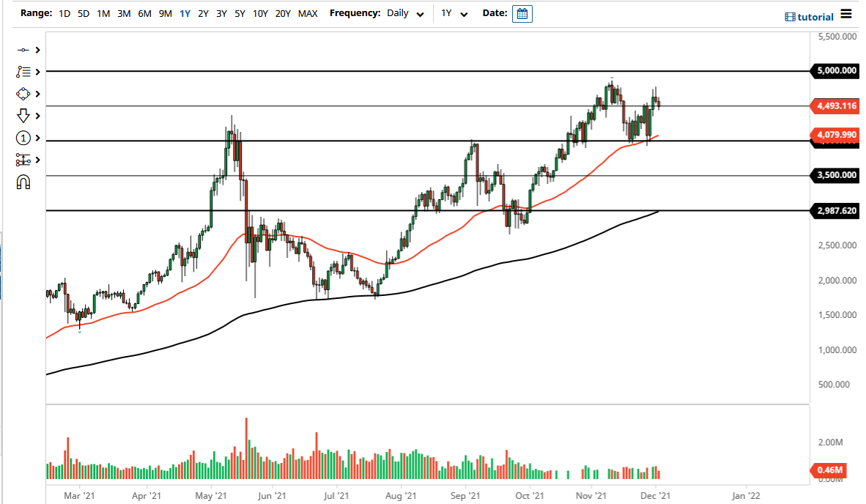
Task: Select the arrow annotation tool
Action: pos(22,116)
